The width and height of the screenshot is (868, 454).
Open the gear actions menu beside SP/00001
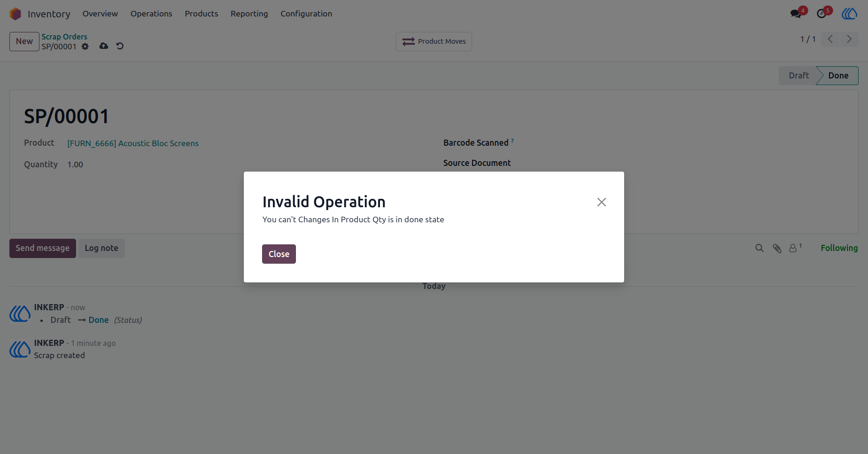pos(85,47)
